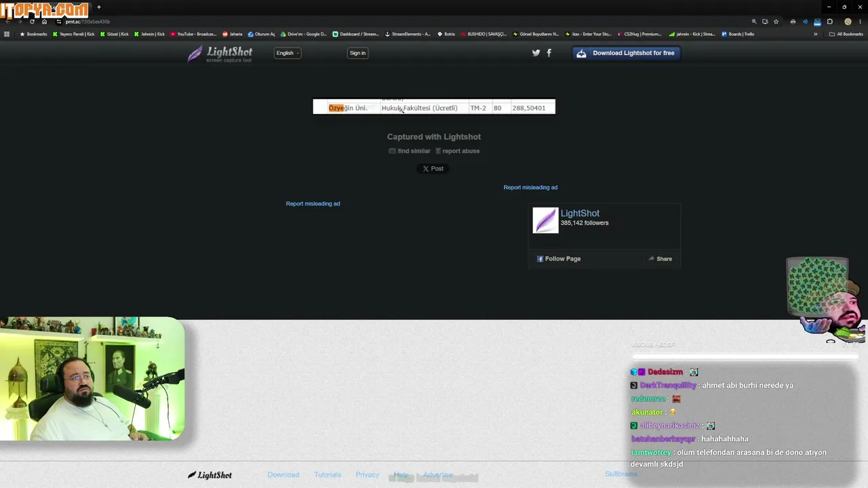
Task: Open the Bookmarks folder
Action: (x=34, y=34)
